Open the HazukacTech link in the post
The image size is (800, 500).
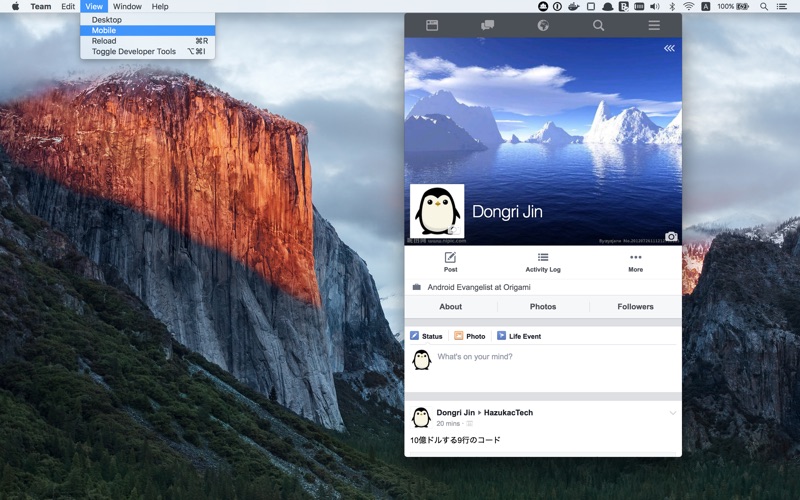tap(508, 412)
